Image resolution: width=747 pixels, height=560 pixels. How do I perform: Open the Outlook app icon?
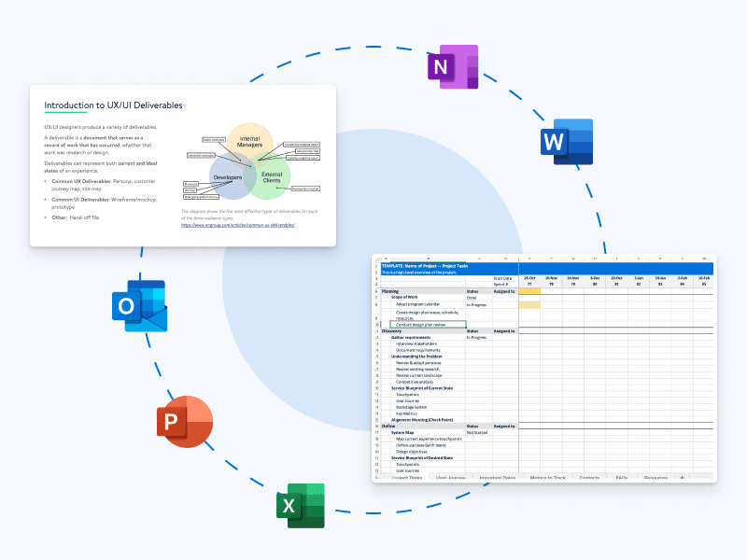[x=139, y=306]
